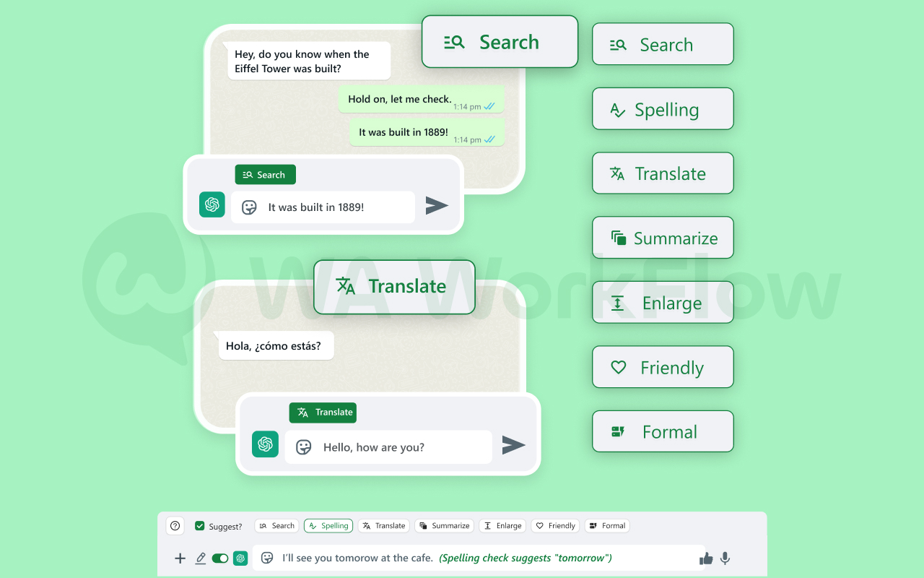Click the help question mark icon in the bottom toolbar
Viewport: 924px width, 578px height.
tap(175, 526)
